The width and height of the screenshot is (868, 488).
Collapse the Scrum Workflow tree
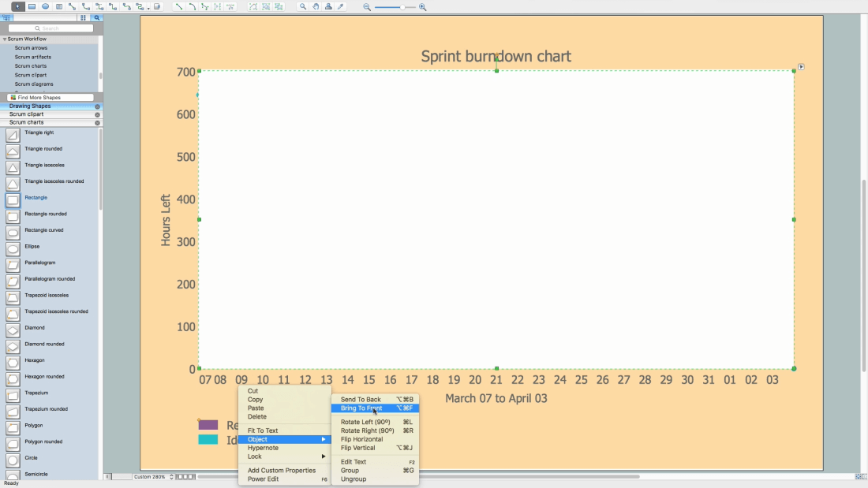tap(5, 39)
